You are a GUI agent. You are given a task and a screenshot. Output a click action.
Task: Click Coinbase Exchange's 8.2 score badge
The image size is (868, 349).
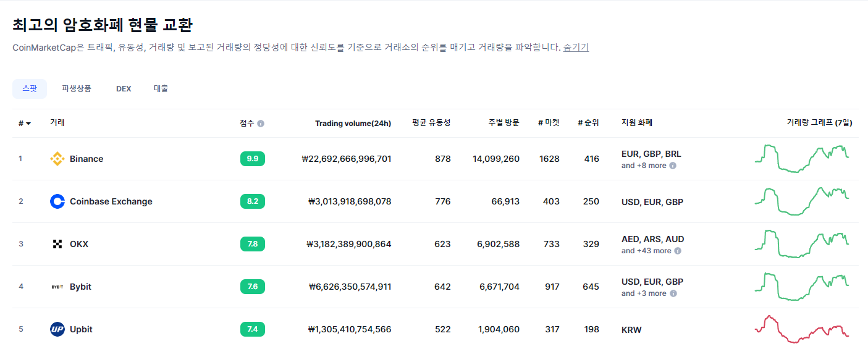253,201
